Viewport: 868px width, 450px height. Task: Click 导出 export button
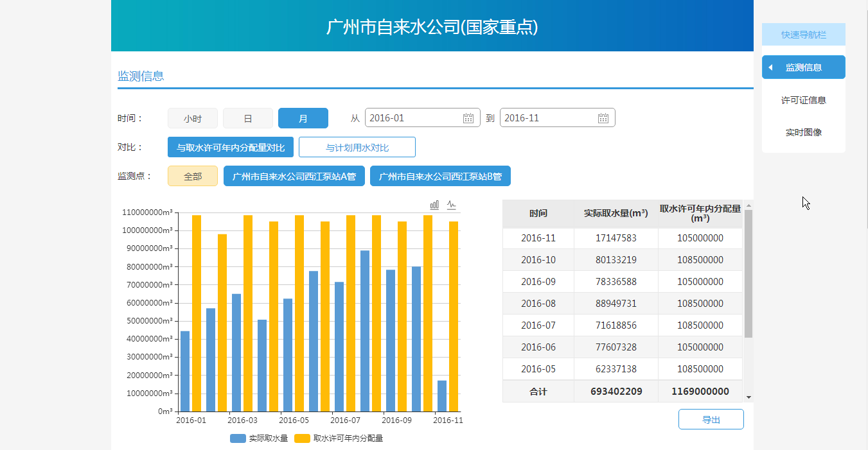pyautogui.click(x=711, y=419)
